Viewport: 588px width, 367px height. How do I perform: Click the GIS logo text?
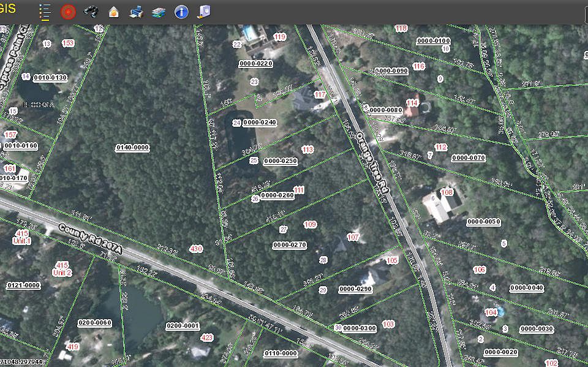8,9
